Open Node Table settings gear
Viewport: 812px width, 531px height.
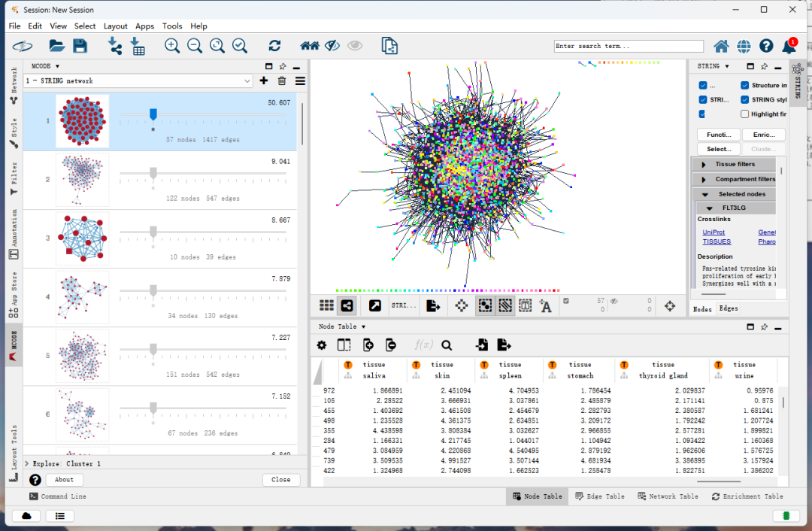click(322, 345)
